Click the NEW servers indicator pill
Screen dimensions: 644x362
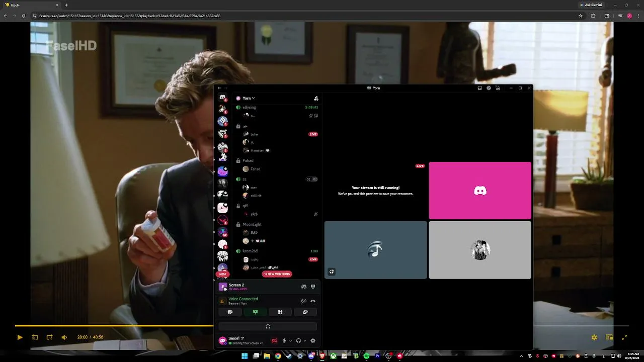(222, 274)
